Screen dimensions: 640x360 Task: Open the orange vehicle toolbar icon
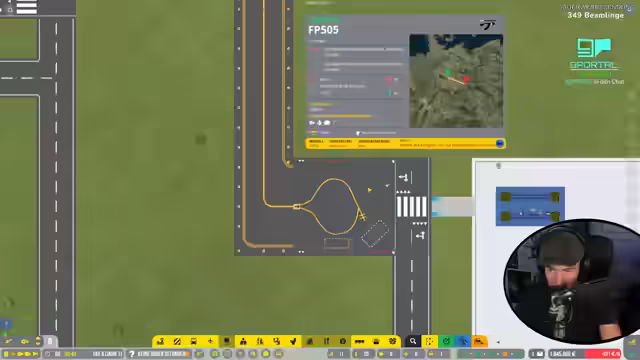tap(479, 341)
